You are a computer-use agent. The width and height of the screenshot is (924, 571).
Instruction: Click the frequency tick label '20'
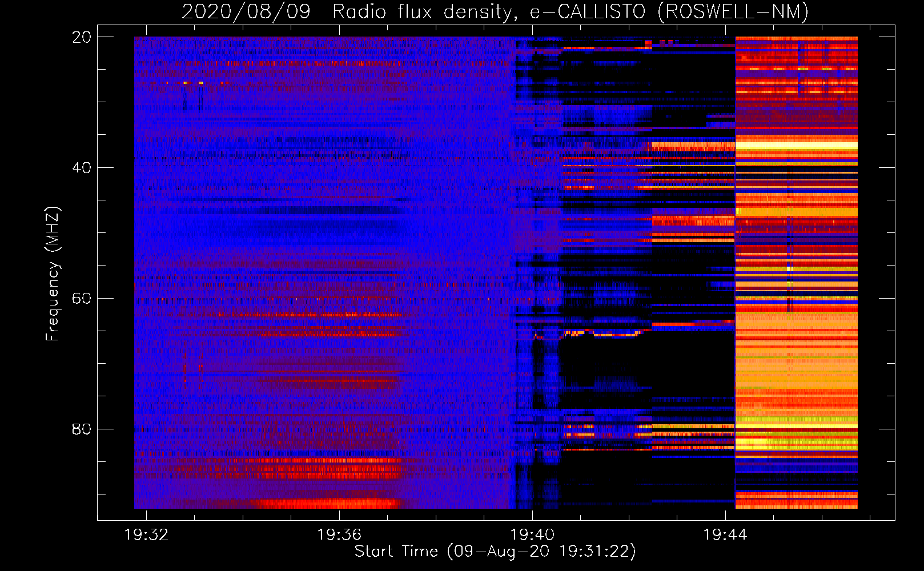click(x=81, y=37)
